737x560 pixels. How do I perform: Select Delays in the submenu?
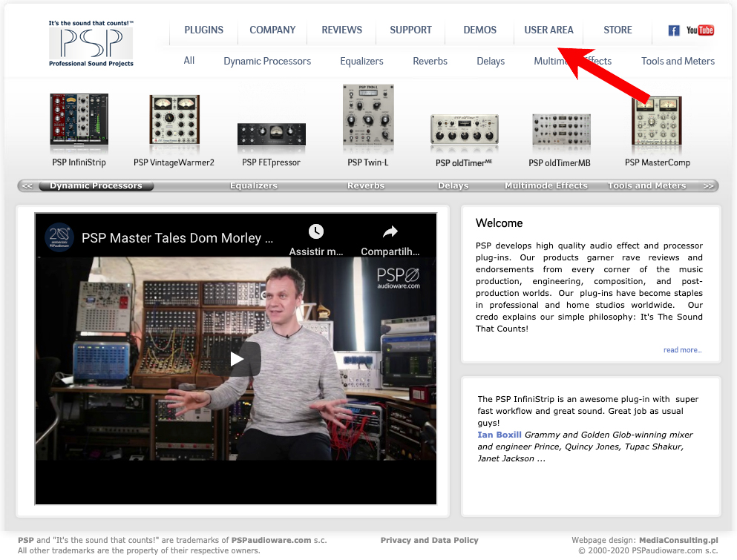[x=491, y=61]
